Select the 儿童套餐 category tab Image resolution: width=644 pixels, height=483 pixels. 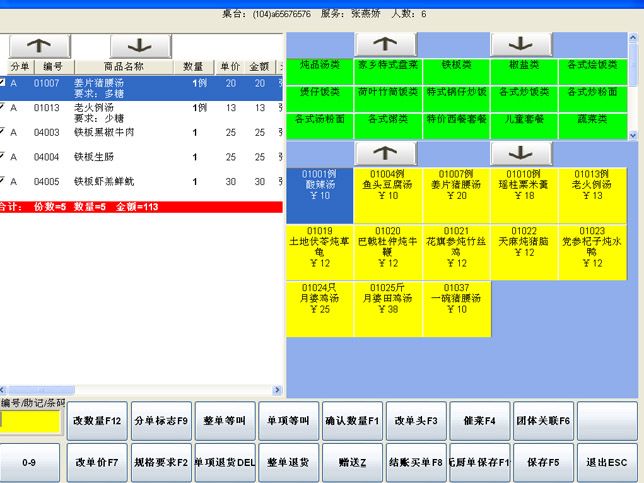coord(523,119)
